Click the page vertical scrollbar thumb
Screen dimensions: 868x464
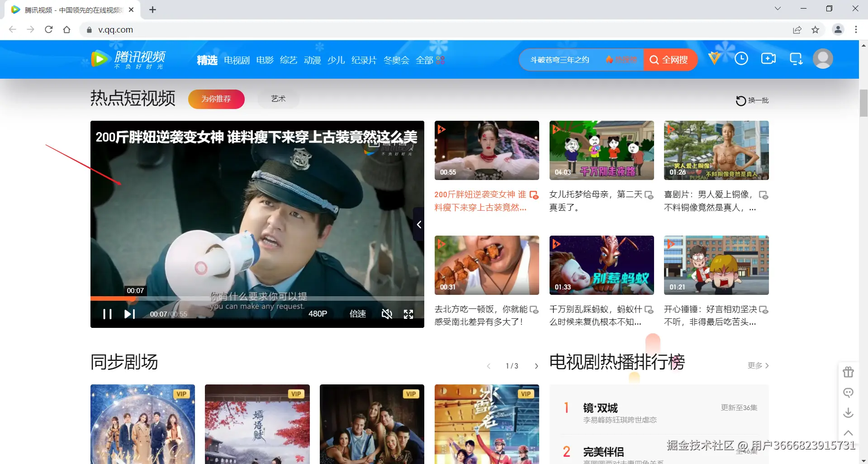(x=863, y=103)
